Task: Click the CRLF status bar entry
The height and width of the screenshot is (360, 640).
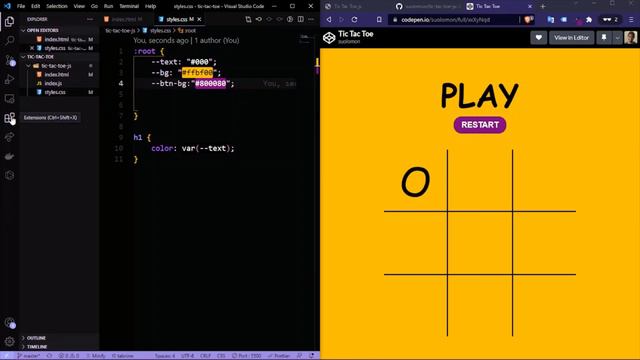Action: [205, 356]
